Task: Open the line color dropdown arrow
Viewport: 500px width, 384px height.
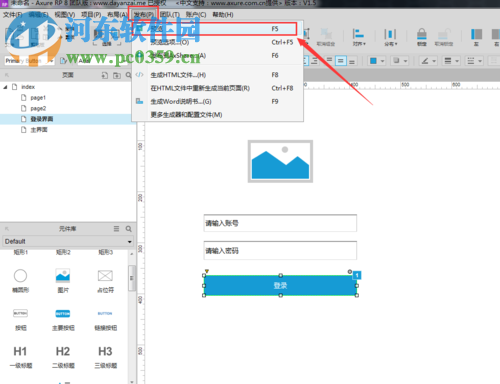Action: pos(434,61)
